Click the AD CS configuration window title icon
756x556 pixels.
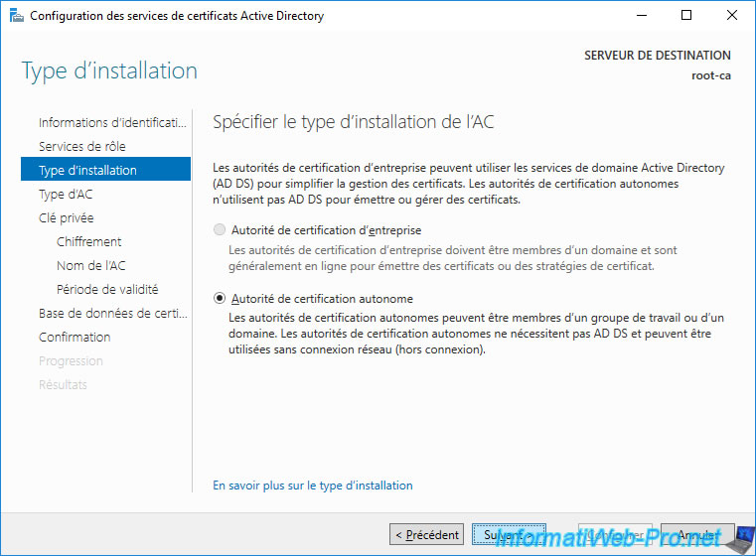17,16
